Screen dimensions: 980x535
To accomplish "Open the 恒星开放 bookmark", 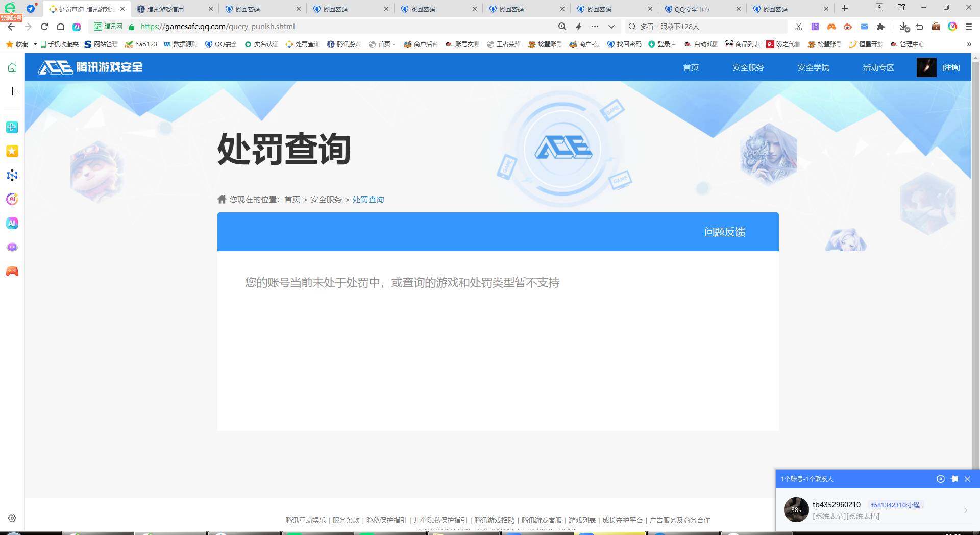I will 866,44.
